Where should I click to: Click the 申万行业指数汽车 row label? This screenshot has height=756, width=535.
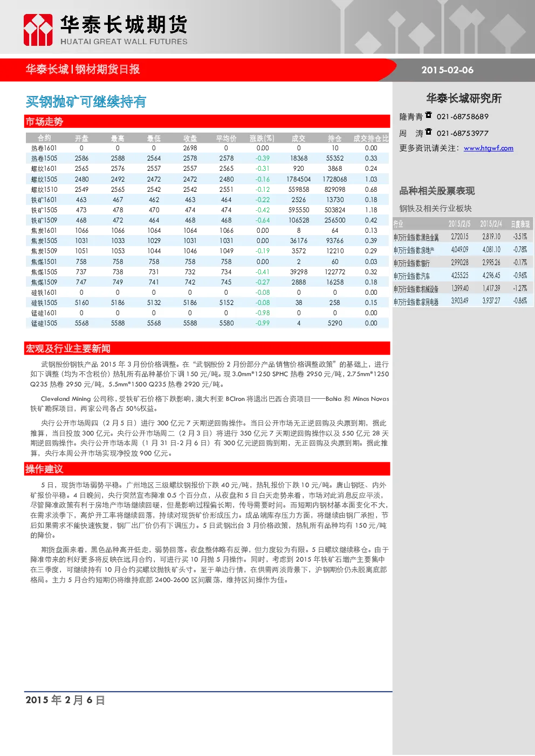click(411, 276)
